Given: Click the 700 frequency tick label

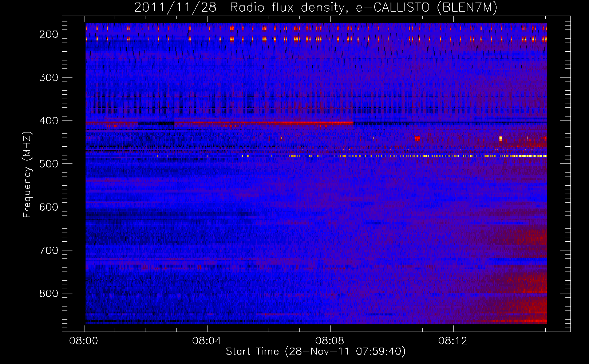Looking at the screenshot, I should [49, 250].
